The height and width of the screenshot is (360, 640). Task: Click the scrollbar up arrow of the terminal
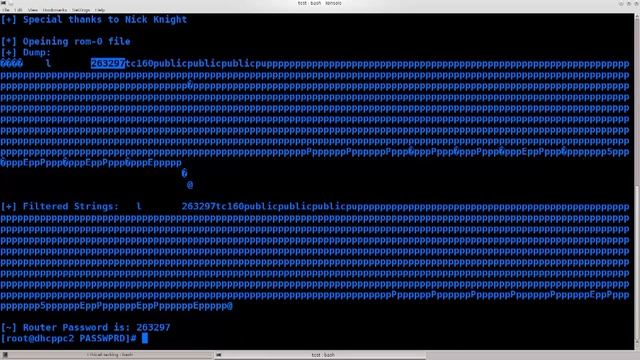[637, 16]
